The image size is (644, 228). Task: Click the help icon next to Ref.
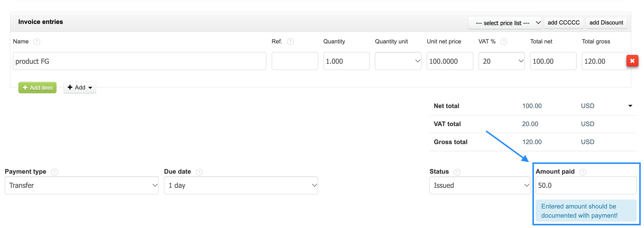pyautogui.click(x=291, y=42)
